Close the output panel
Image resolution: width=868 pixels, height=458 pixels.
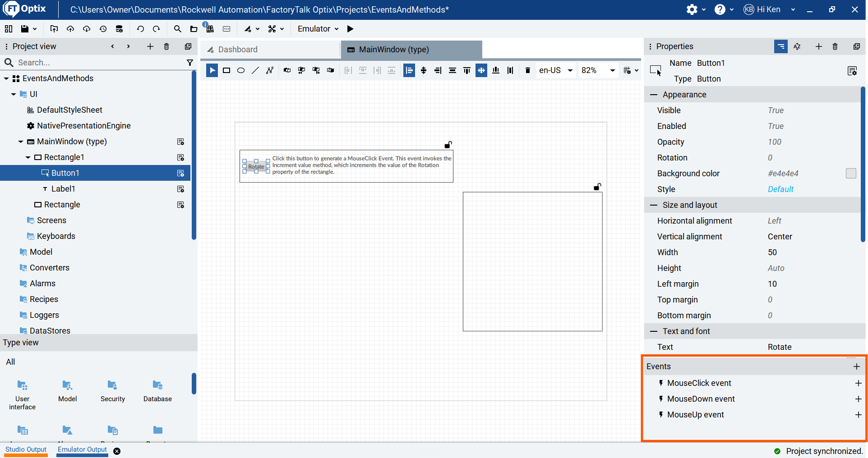point(117,451)
